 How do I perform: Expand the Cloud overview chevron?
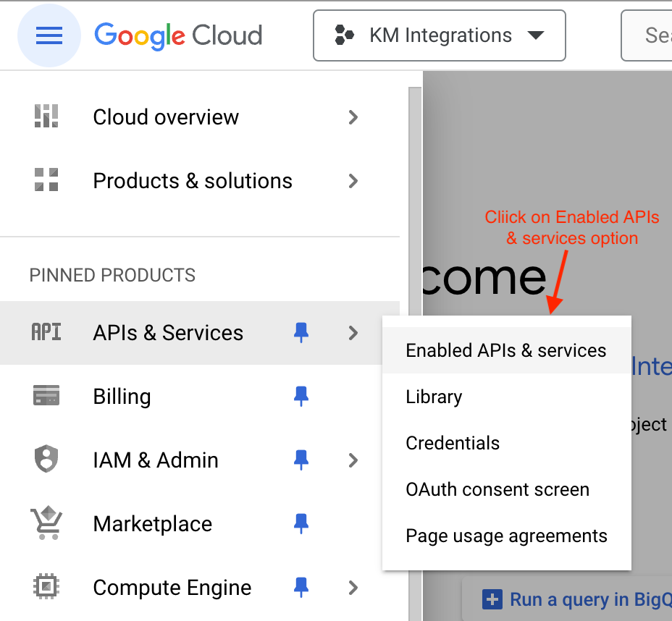353,117
